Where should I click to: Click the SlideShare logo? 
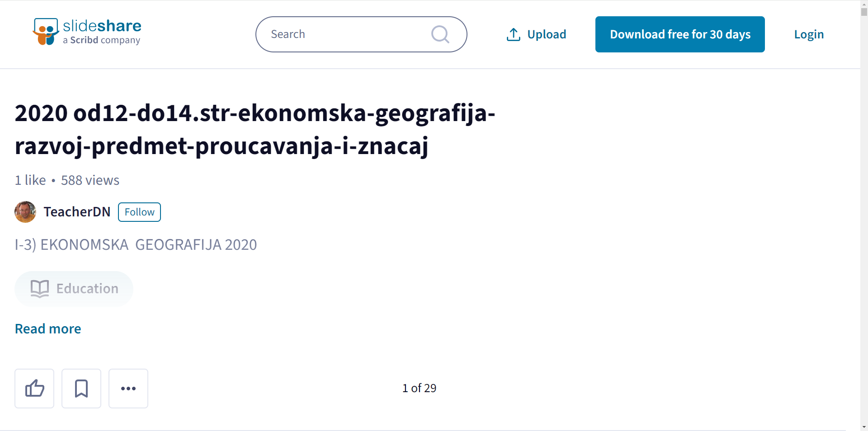pos(87,32)
